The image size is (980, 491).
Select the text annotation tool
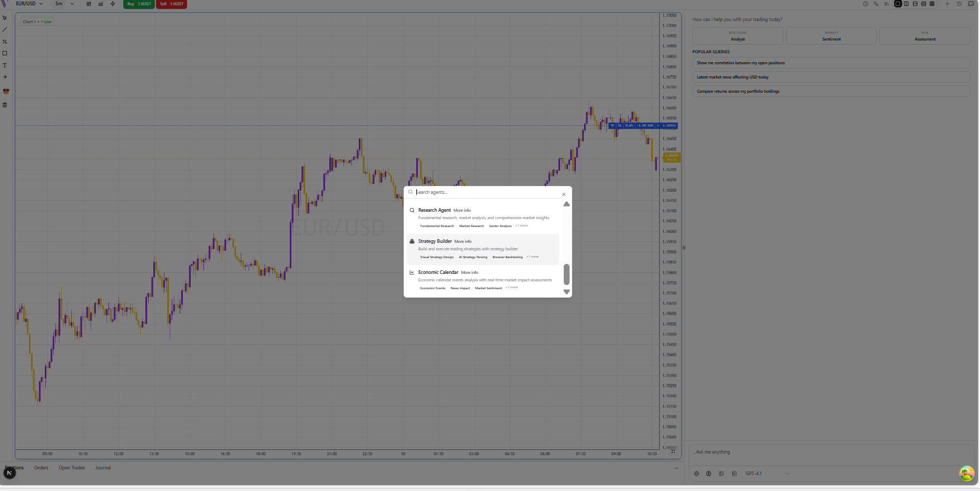[x=5, y=65]
